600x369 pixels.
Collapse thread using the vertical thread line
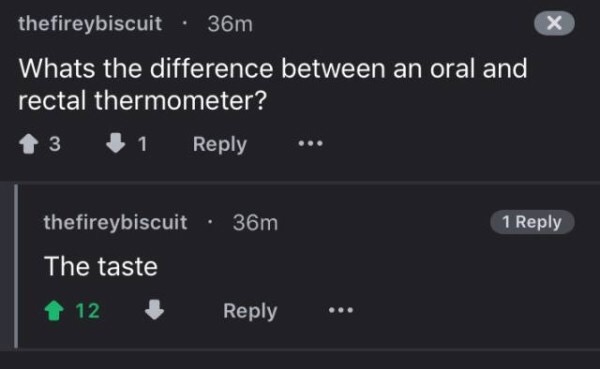tap(16, 266)
